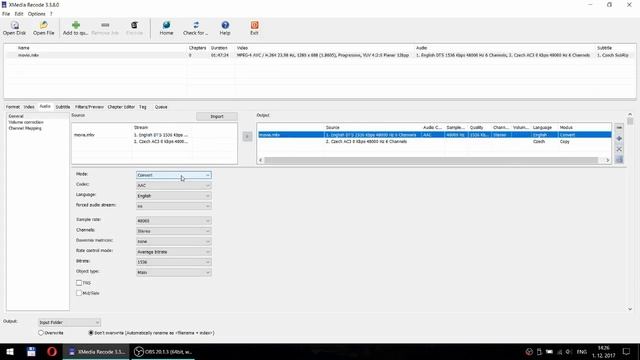This screenshot has width=640, height=360.
Task: Open the Edit menu
Action: click(x=19, y=13)
